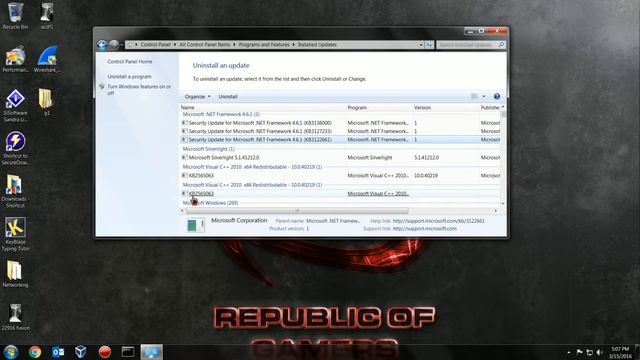This screenshot has height=360, width=640.
Task: Sort by the Version column header
Action: (446, 107)
